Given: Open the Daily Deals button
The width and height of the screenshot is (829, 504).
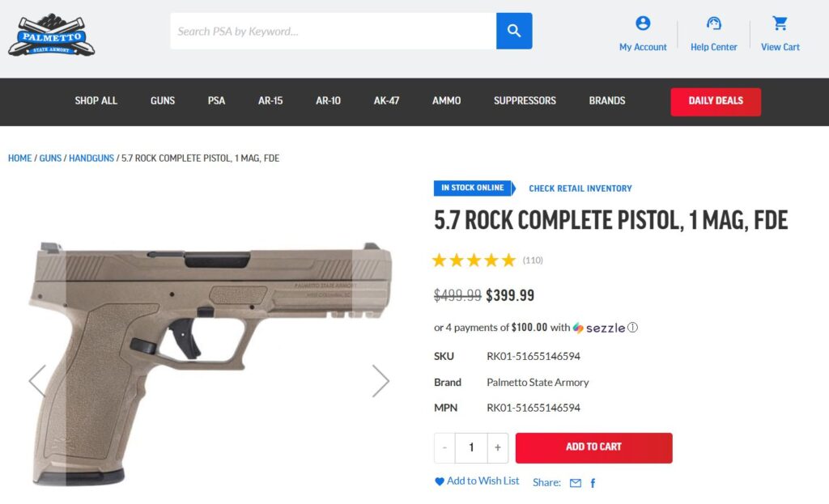Looking at the screenshot, I should point(716,101).
